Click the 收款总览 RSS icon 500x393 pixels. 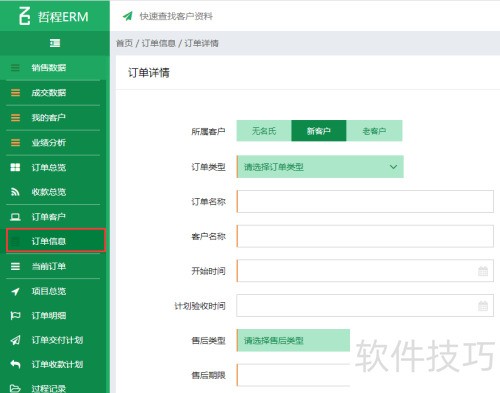click(15, 192)
